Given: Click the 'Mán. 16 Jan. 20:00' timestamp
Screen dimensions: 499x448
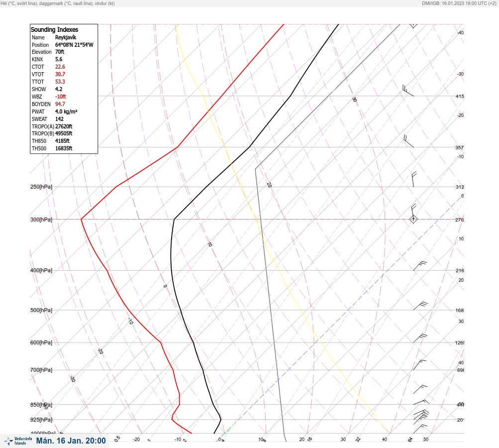Looking at the screenshot, I should (x=71, y=441).
